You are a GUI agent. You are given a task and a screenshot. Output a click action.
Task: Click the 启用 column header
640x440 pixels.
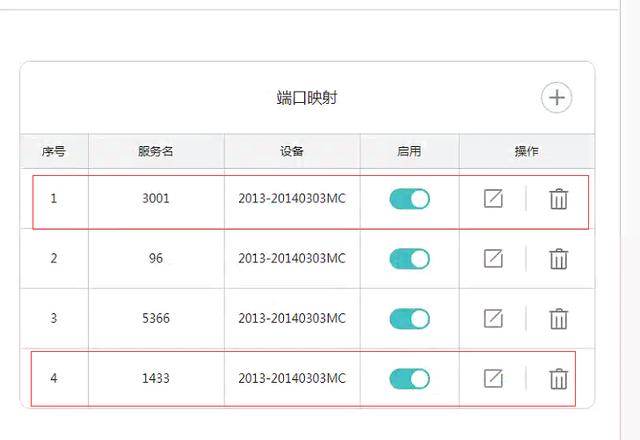click(409, 152)
